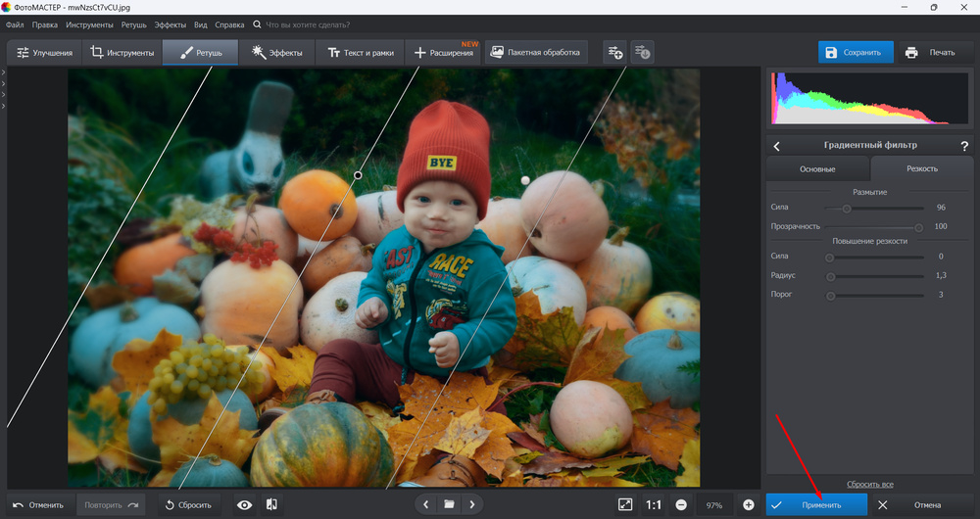Zoom out with the minus icon

coord(681,504)
